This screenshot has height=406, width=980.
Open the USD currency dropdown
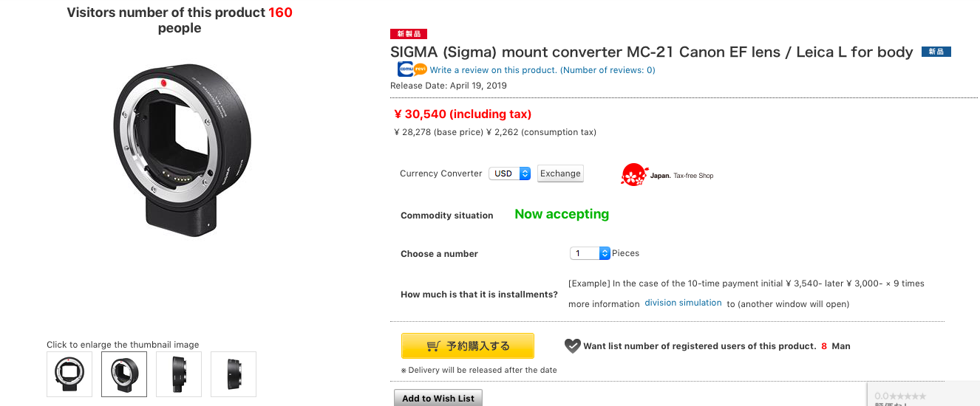[x=510, y=173]
